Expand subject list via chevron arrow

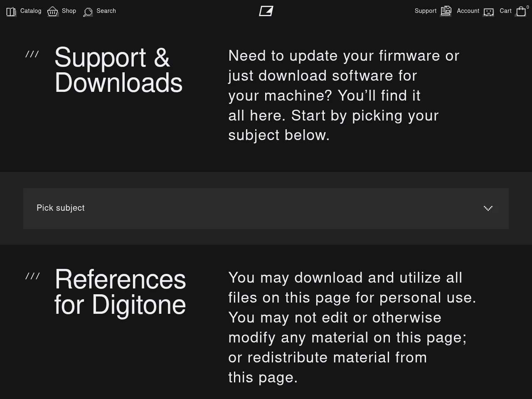coord(488,208)
